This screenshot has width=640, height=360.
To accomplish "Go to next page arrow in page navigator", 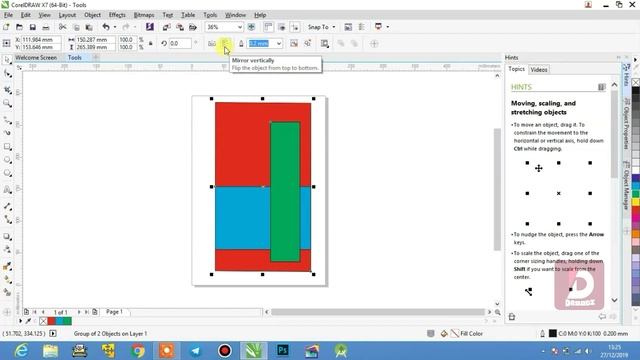I will (x=79, y=312).
